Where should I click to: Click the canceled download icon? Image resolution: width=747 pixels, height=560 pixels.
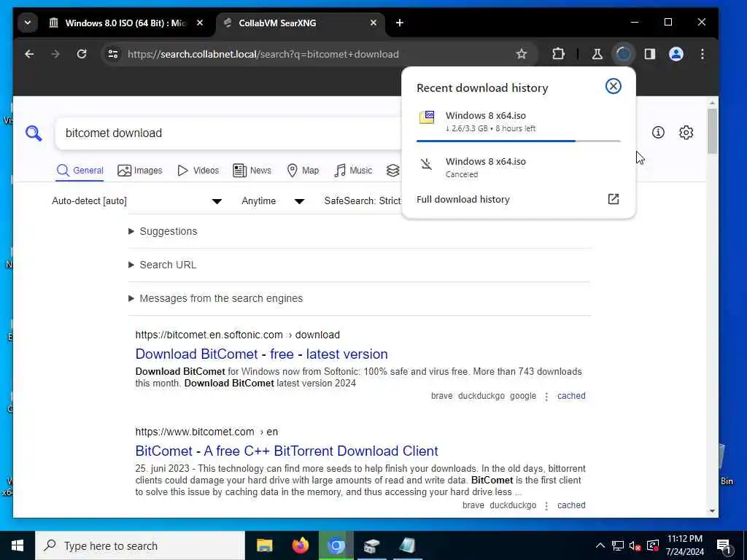click(x=426, y=164)
